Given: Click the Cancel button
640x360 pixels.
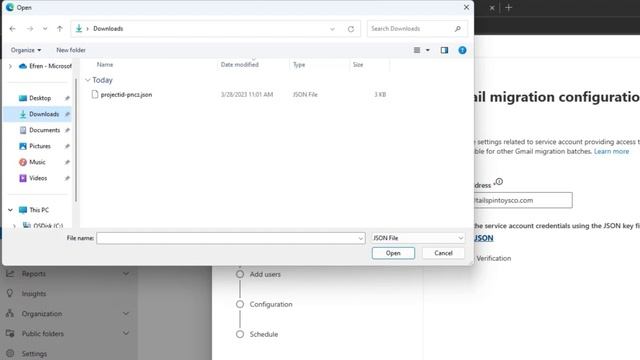Looking at the screenshot, I should pos(443,253).
